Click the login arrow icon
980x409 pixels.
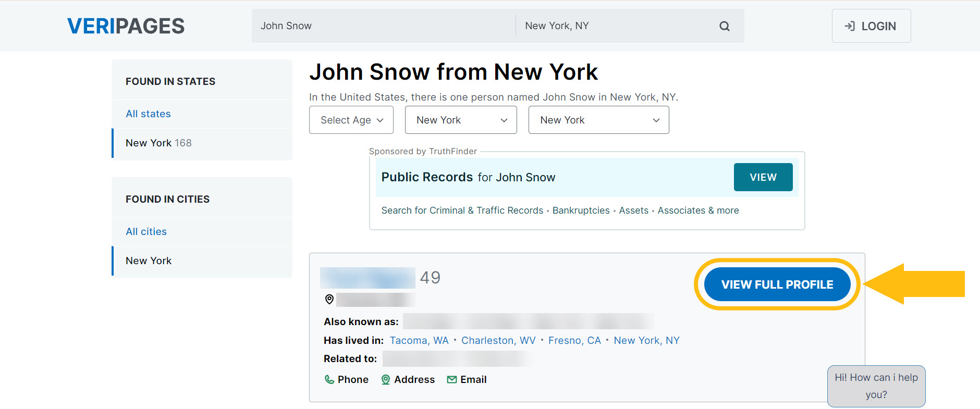[850, 26]
